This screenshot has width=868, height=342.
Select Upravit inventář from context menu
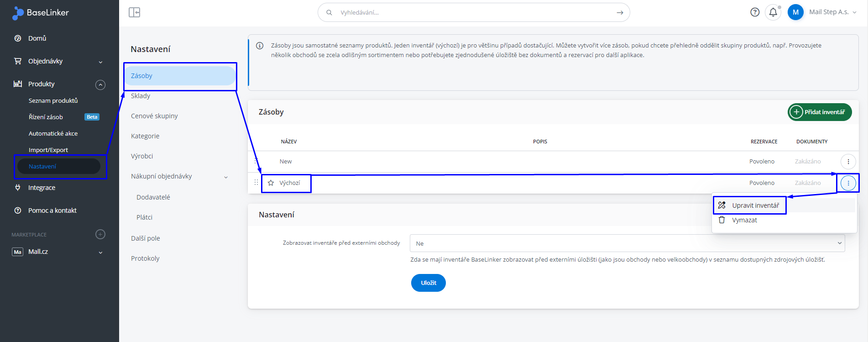coord(755,205)
